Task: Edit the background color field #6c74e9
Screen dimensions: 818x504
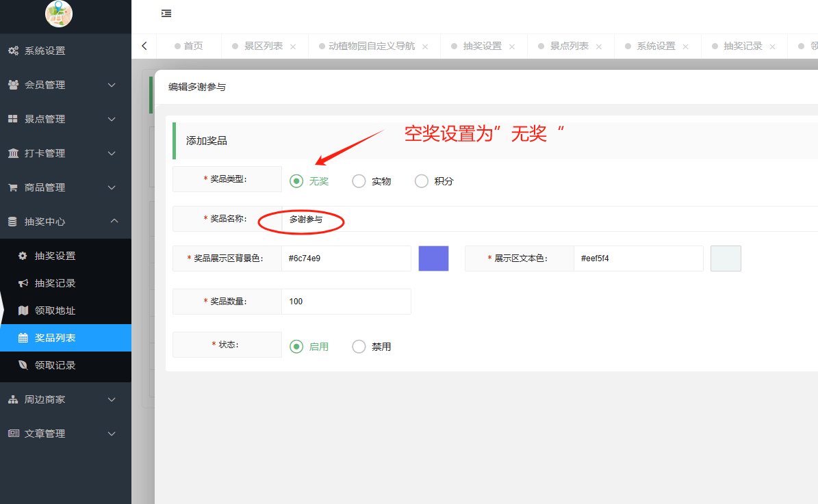Action: (346, 258)
